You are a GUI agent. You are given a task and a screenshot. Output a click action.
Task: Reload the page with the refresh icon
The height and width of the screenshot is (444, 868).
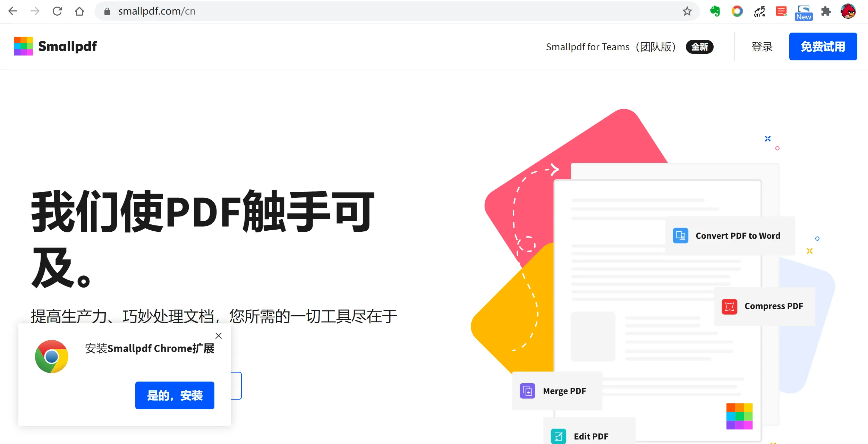click(57, 11)
